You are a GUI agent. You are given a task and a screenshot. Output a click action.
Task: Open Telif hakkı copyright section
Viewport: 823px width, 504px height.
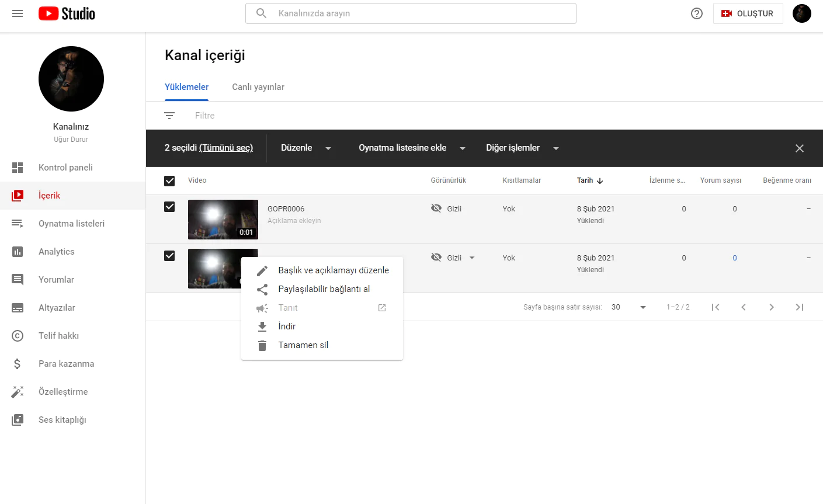pos(58,336)
